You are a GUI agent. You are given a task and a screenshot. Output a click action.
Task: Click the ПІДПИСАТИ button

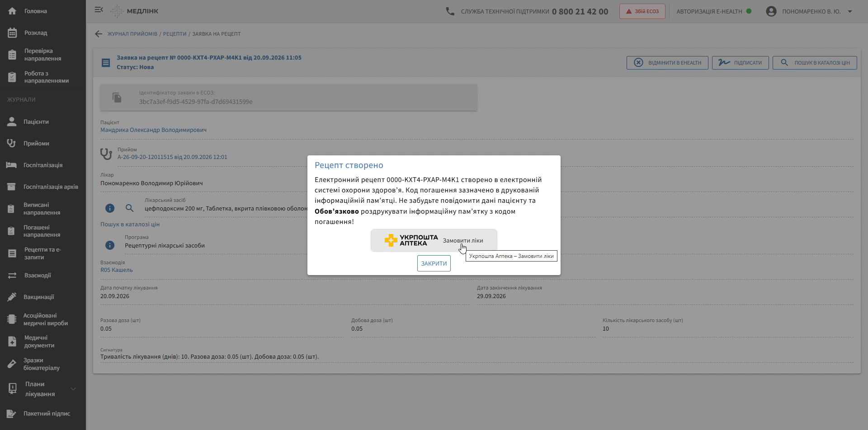point(741,63)
